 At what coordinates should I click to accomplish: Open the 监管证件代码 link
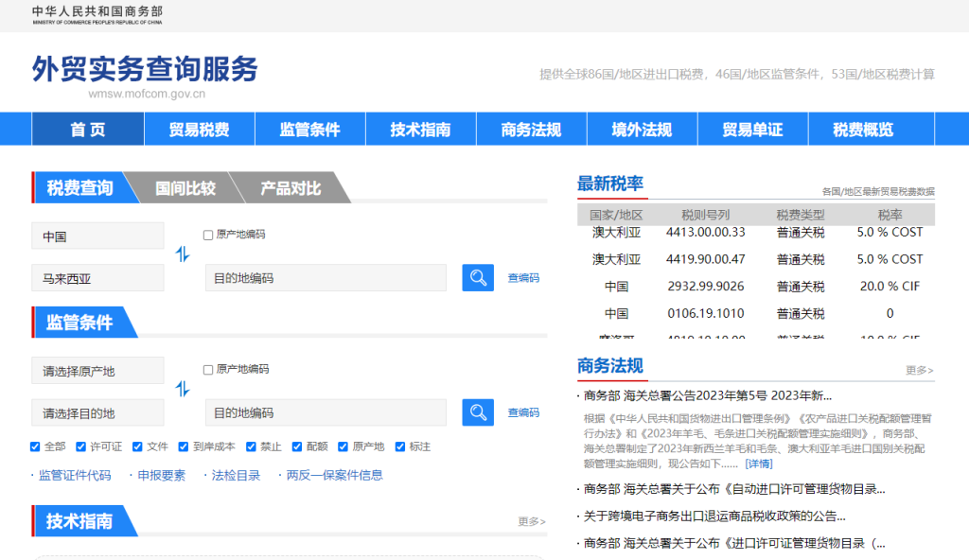(74, 475)
